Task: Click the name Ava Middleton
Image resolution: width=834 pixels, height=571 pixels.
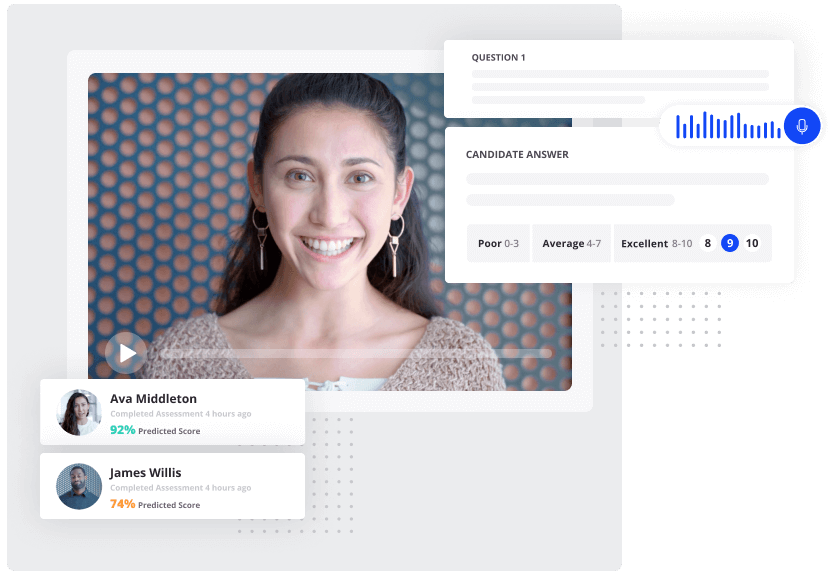Action: coord(153,399)
